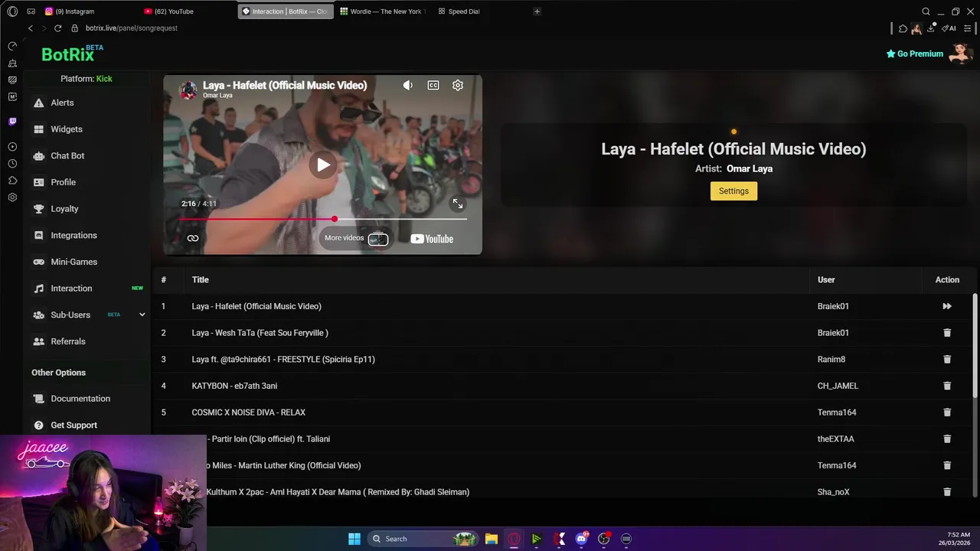Image resolution: width=980 pixels, height=551 pixels.
Task: Open Mini-Games section
Action: pos(73,262)
